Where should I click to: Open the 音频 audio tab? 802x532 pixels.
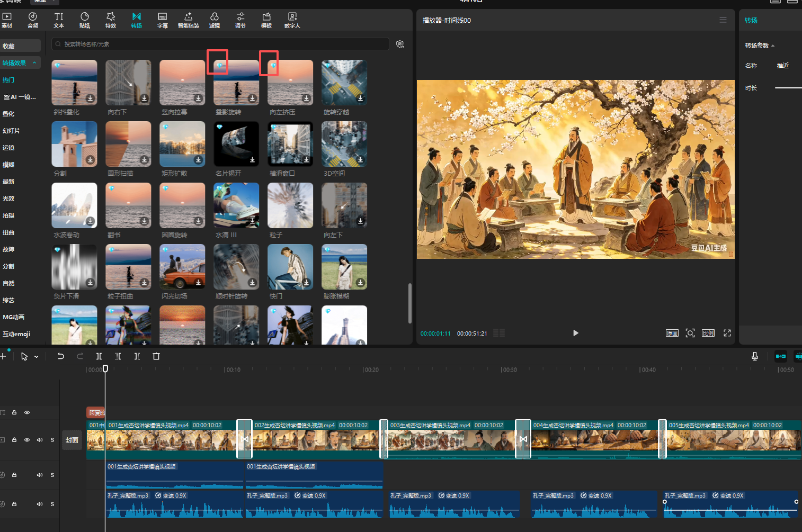coord(33,20)
